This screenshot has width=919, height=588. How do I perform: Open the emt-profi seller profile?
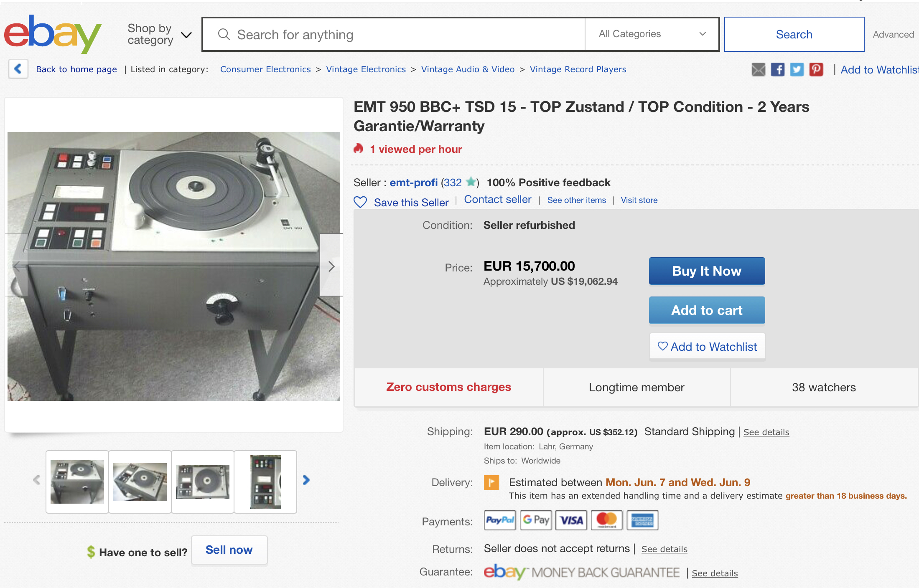pyautogui.click(x=413, y=182)
